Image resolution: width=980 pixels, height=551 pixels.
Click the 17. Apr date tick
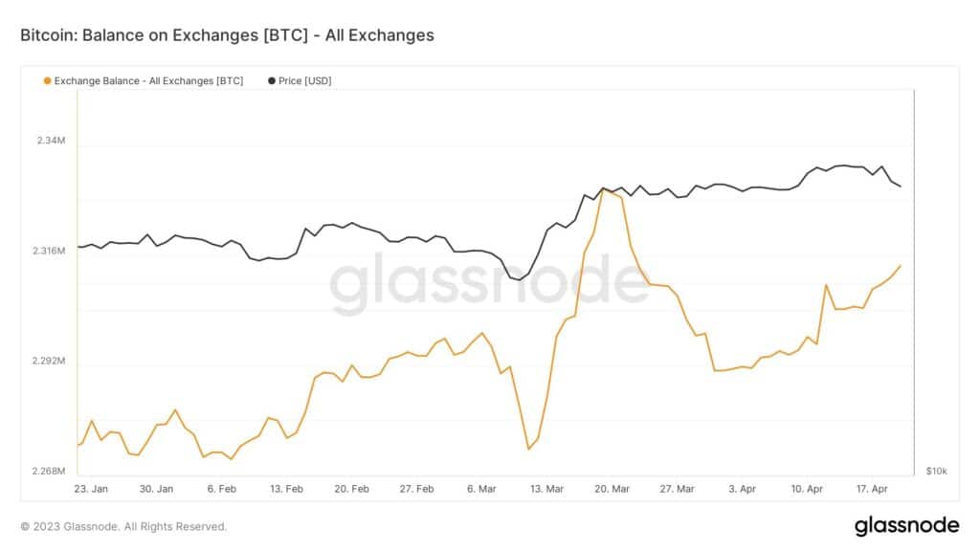tap(873, 489)
